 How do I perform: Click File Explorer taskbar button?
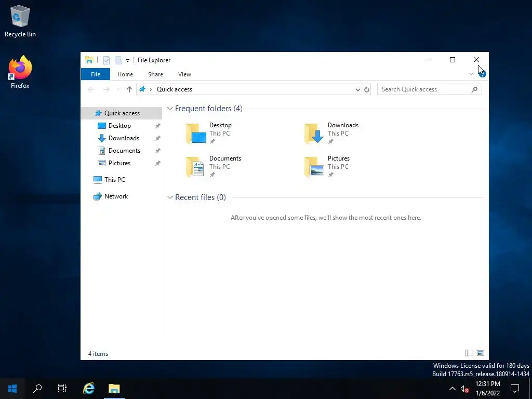click(114, 389)
